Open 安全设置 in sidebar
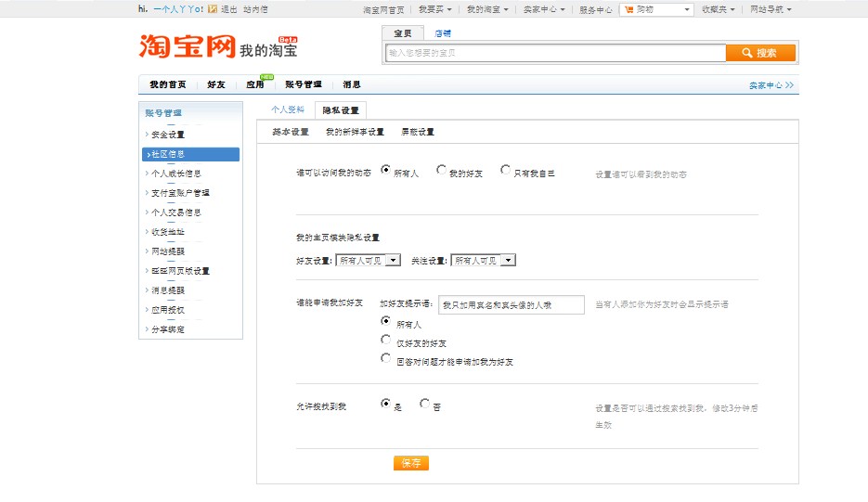This screenshot has height=502, width=868. coord(168,135)
